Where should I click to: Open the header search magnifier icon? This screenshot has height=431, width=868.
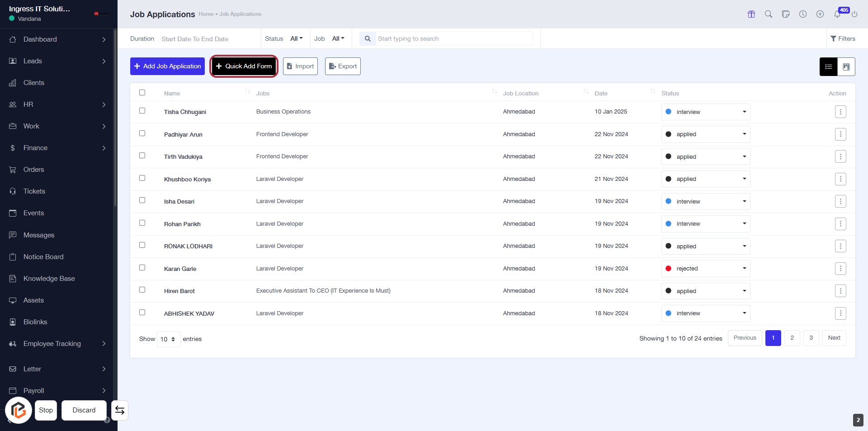click(x=768, y=14)
